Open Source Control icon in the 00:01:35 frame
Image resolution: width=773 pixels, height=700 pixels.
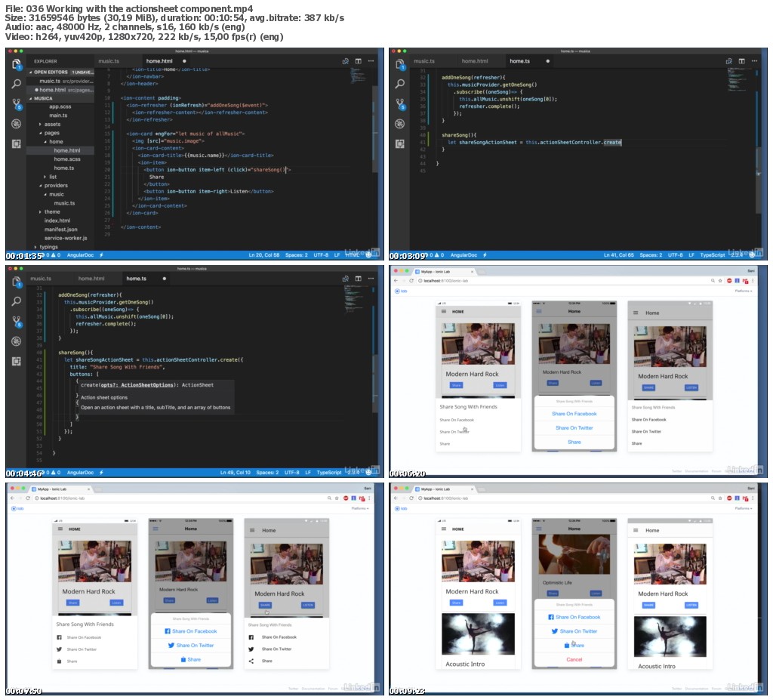(17, 104)
